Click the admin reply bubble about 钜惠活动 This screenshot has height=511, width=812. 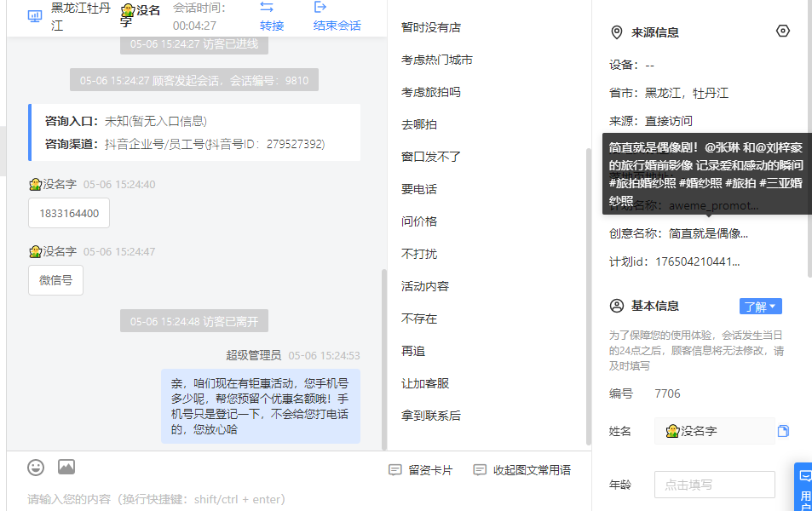pyautogui.click(x=261, y=406)
